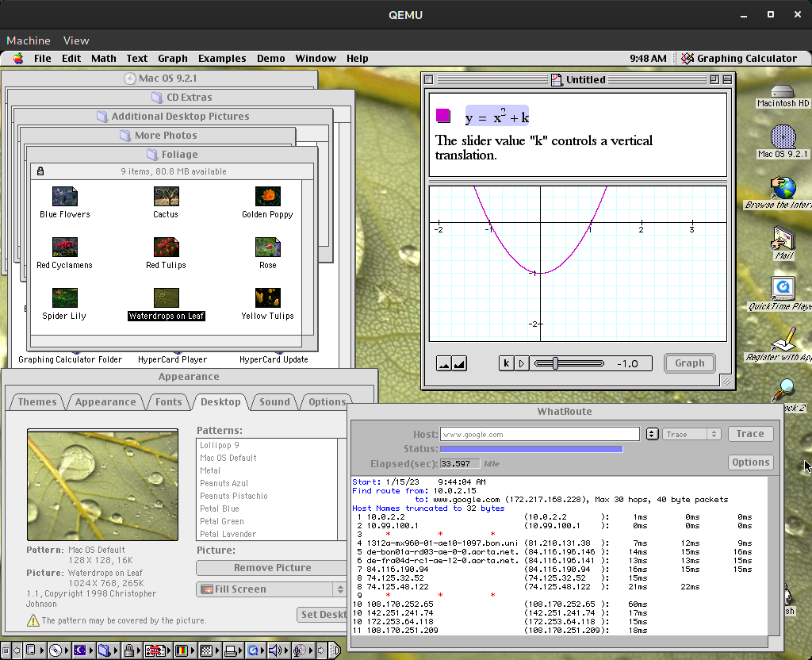Screen dimensions: 812x660
Task: Switch to the Appearance tab
Action: pyautogui.click(x=105, y=402)
